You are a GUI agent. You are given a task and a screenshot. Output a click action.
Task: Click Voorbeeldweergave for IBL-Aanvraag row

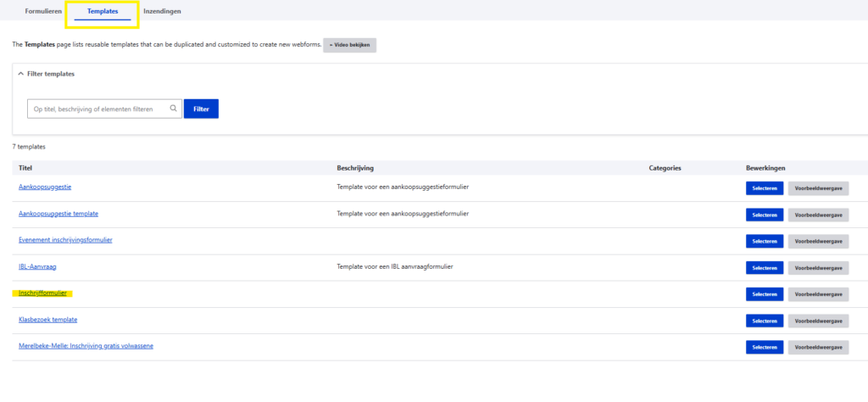[818, 268]
